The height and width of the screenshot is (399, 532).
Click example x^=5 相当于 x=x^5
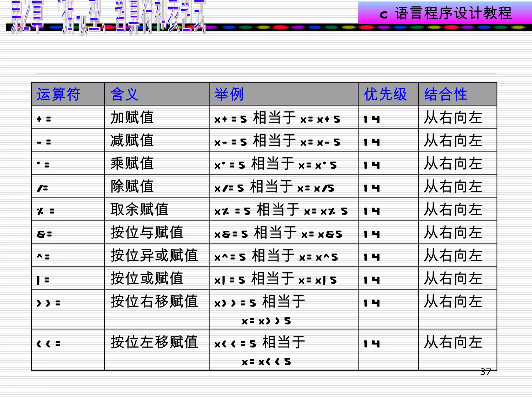284,255
